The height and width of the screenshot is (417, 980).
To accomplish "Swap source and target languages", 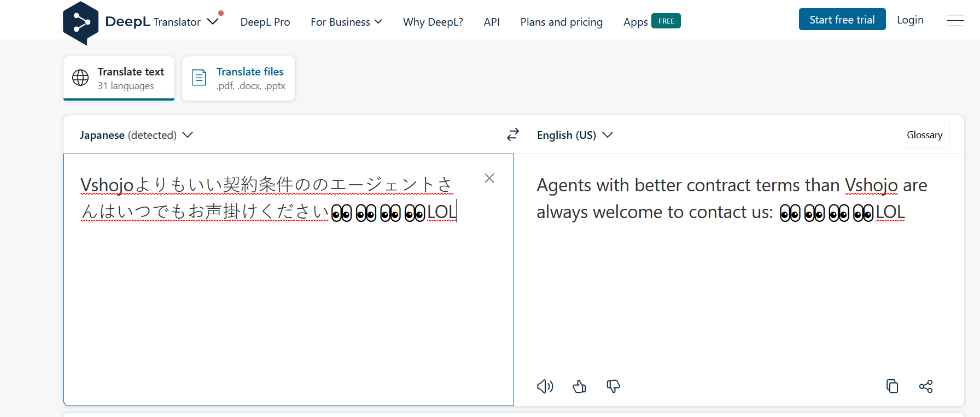I will (x=513, y=134).
